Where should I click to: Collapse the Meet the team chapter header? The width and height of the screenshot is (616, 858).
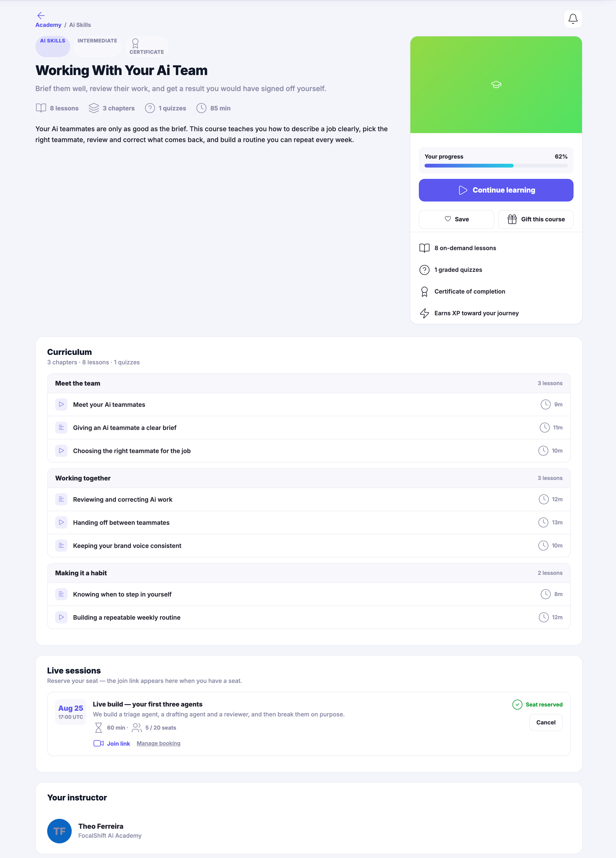308,383
